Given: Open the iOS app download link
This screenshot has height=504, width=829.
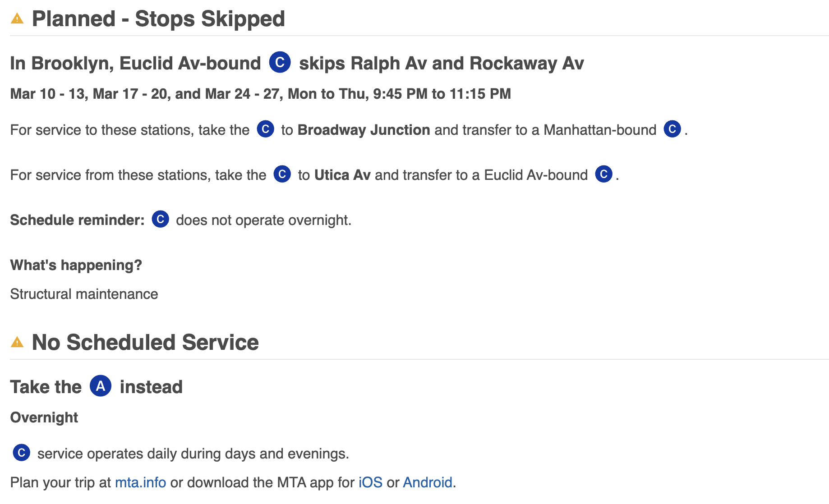Looking at the screenshot, I should 370,482.
